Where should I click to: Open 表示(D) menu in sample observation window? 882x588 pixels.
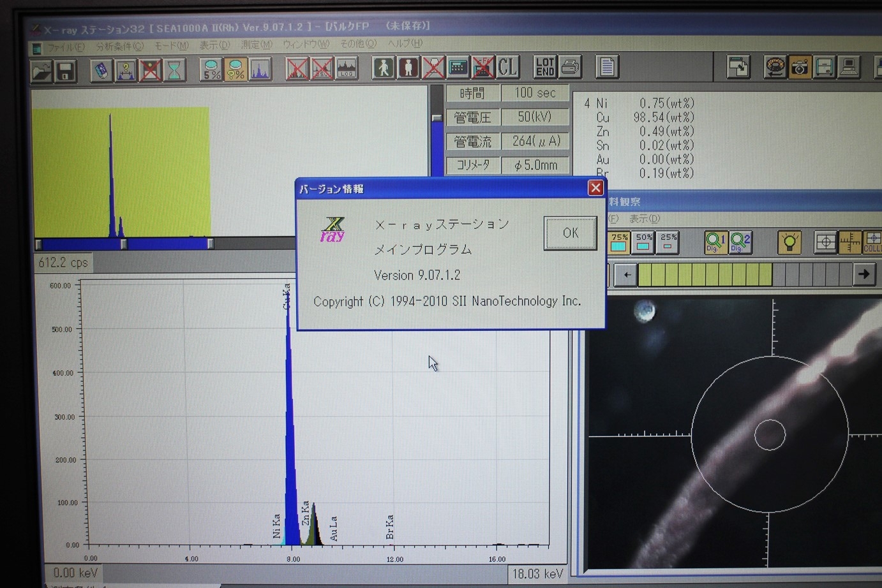[x=645, y=219]
